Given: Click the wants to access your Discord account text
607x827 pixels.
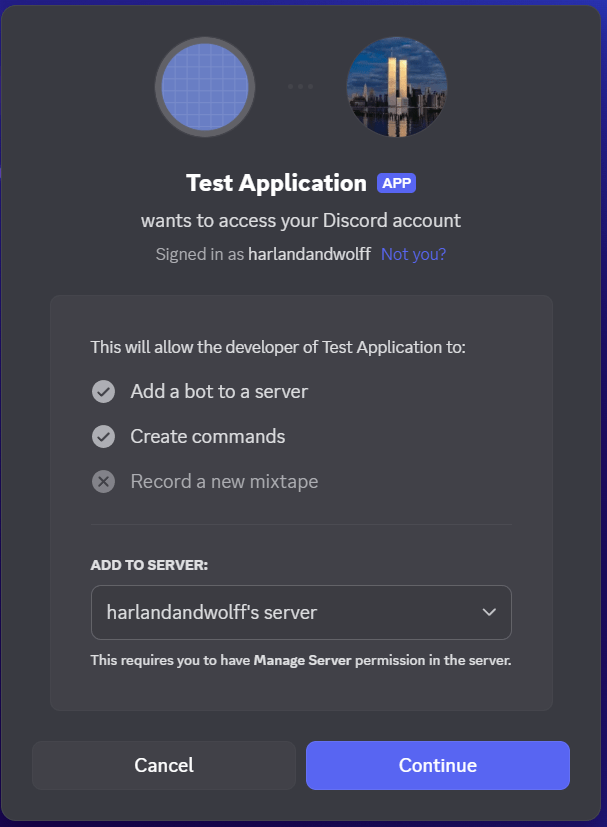Looking at the screenshot, I should point(301,220).
